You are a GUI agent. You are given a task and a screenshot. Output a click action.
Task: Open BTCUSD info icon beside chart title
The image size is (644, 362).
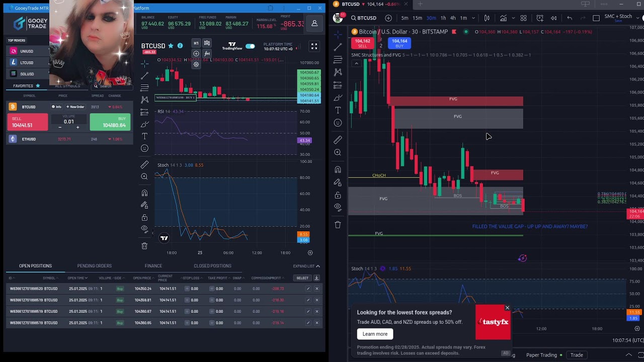pyautogui.click(x=180, y=46)
